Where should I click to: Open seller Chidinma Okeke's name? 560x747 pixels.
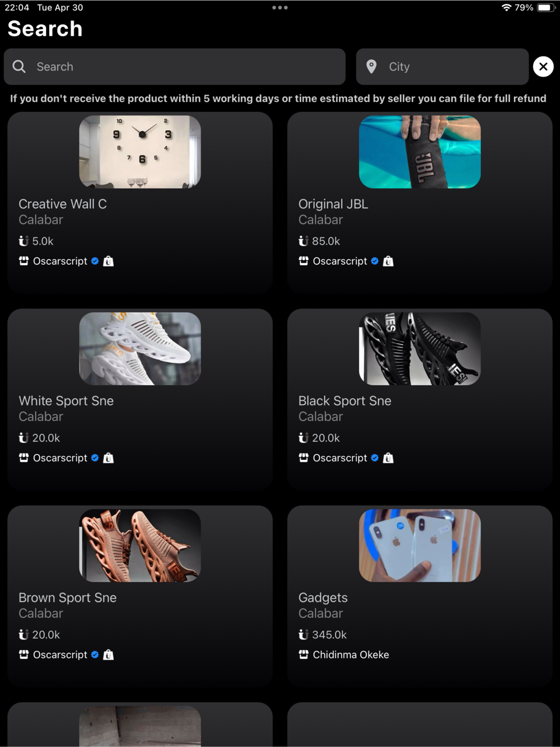(351, 655)
